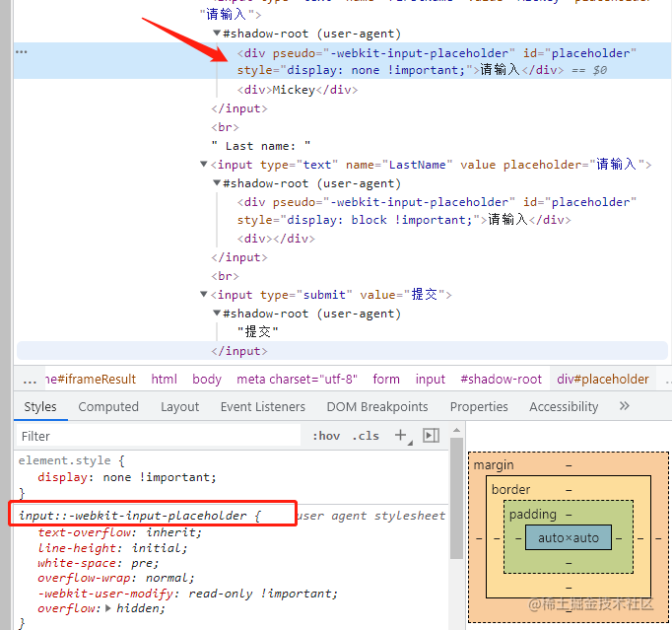Open the Event Listeners tab

pyautogui.click(x=263, y=406)
